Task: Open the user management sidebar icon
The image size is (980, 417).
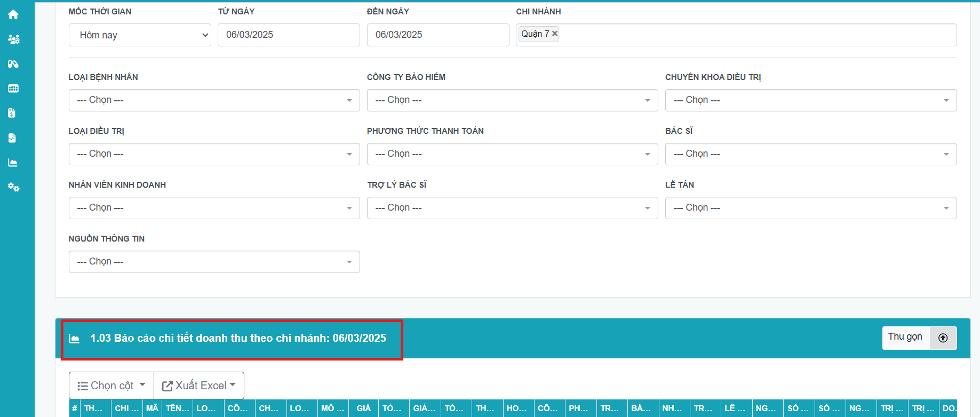Action: (13, 39)
